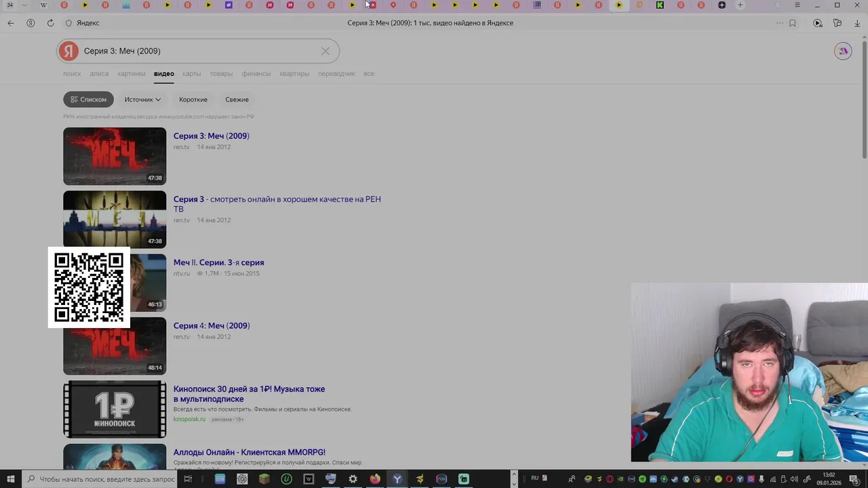Open the clock showing 13:02
868x488 pixels.
[x=829, y=479]
